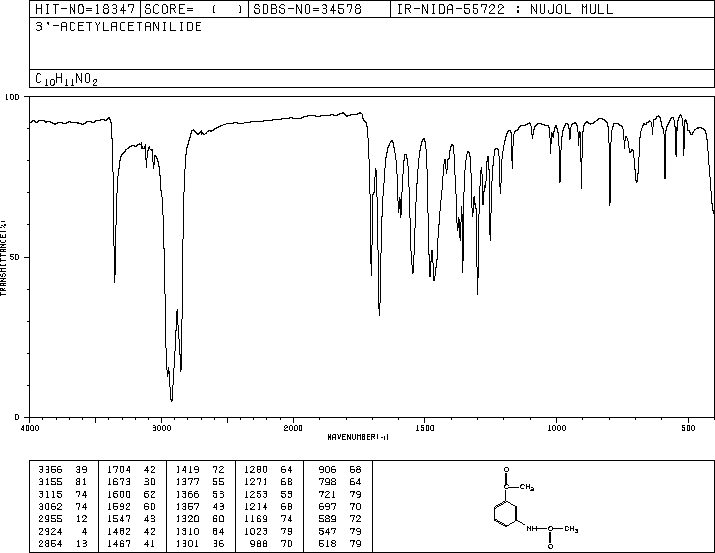Select peak table entry 1280
Screen dimensions: 715x553
(269, 470)
